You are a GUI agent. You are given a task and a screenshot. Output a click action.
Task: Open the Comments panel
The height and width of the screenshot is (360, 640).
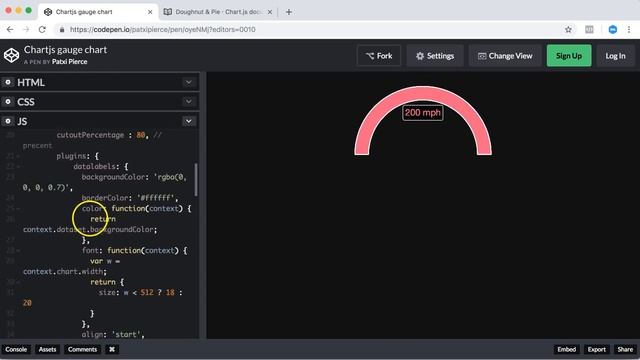point(82,349)
